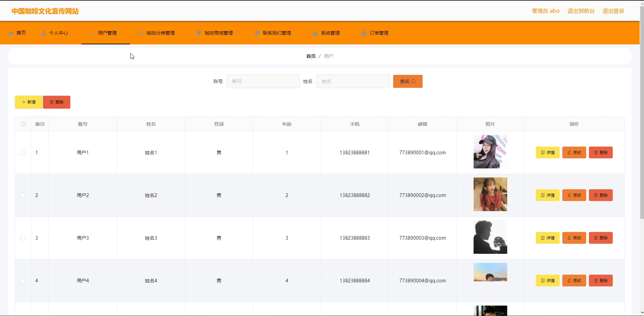Click phone number 13823888881

[x=355, y=153]
